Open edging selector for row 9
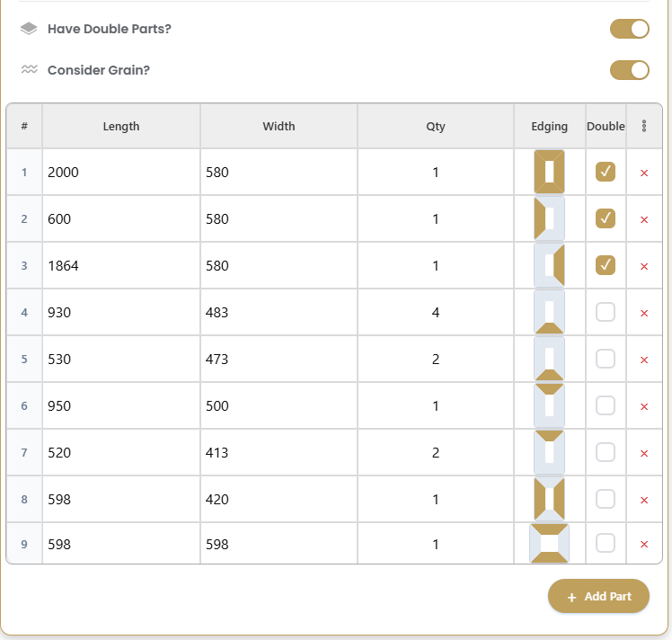 (x=549, y=544)
